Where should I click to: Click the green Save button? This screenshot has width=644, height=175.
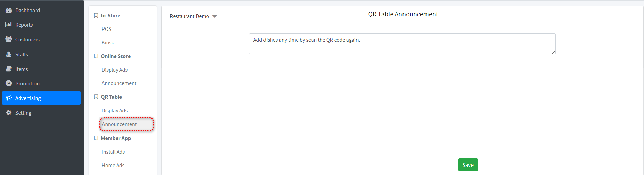468,165
